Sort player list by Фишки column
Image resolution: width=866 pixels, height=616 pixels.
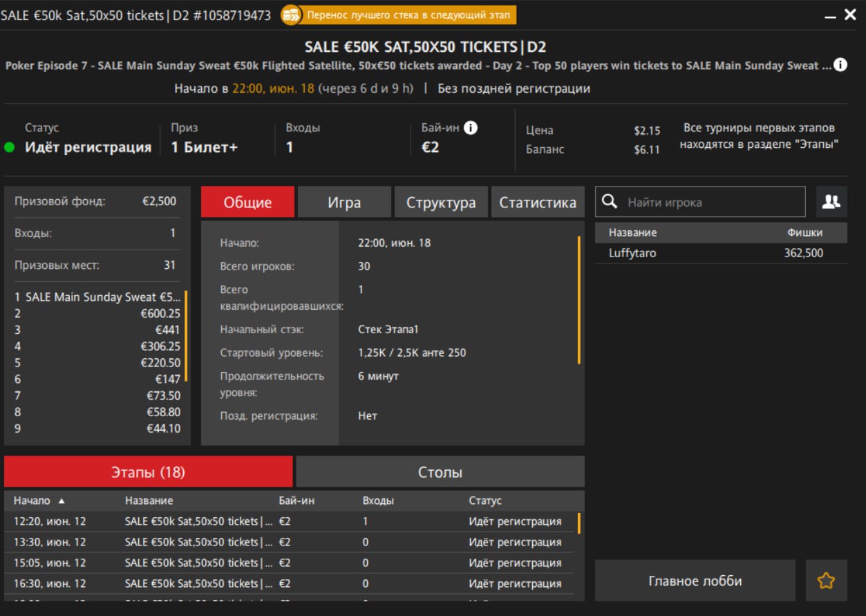click(x=804, y=232)
